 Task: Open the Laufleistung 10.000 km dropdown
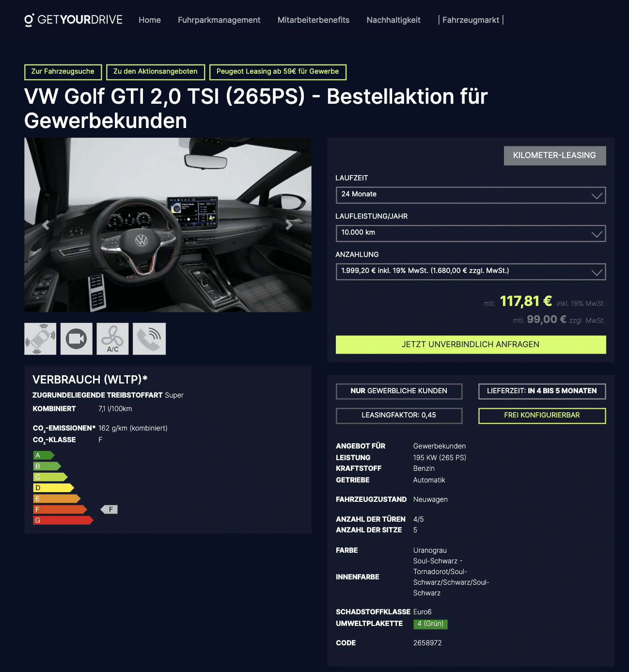pos(471,233)
